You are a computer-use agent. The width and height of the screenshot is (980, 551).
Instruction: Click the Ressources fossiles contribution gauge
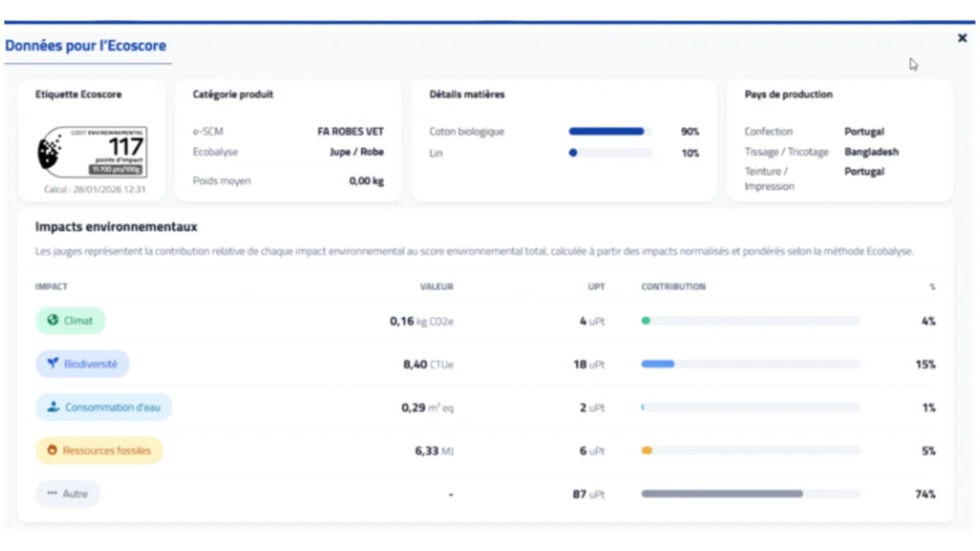[x=750, y=451]
